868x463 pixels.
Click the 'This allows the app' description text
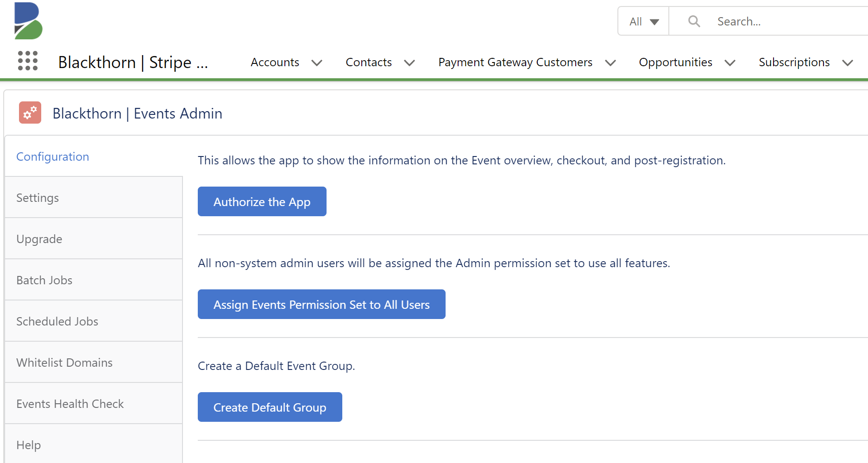coord(462,160)
